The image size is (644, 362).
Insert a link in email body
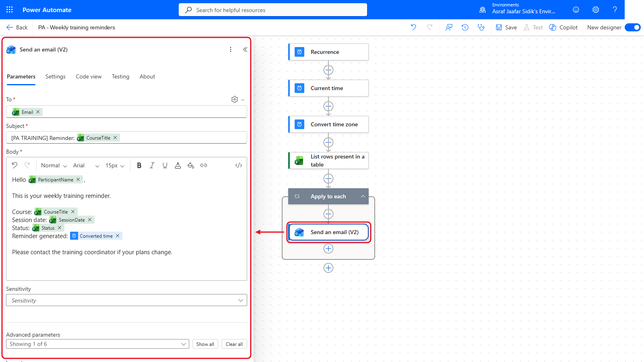tap(204, 165)
